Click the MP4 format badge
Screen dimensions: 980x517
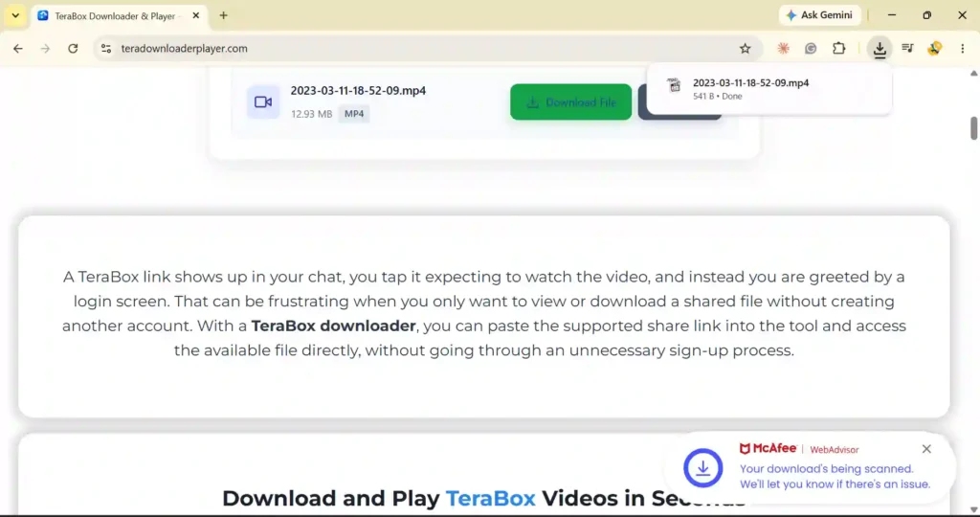coord(354,114)
